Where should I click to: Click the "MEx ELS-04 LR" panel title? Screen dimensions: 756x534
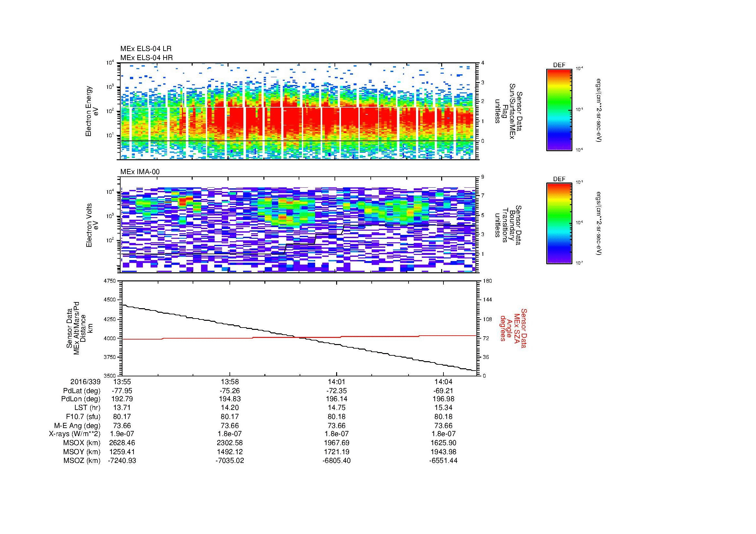tap(146, 49)
